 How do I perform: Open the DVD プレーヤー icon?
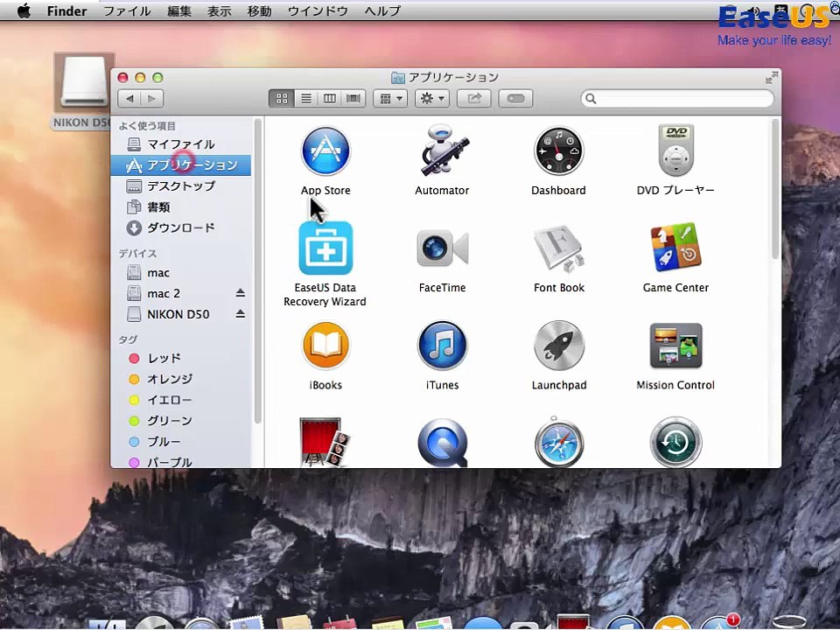(x=675, y=151)
